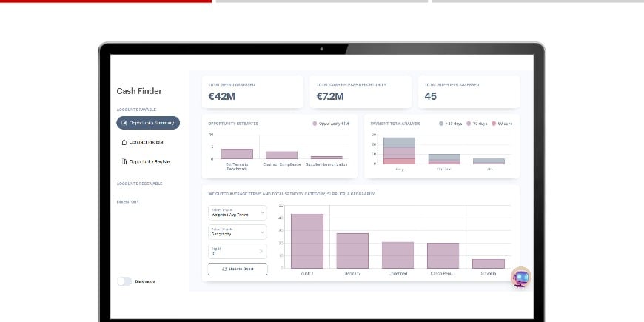Click the Payment Term Analysis heading
644x322 pixels.
395,124
